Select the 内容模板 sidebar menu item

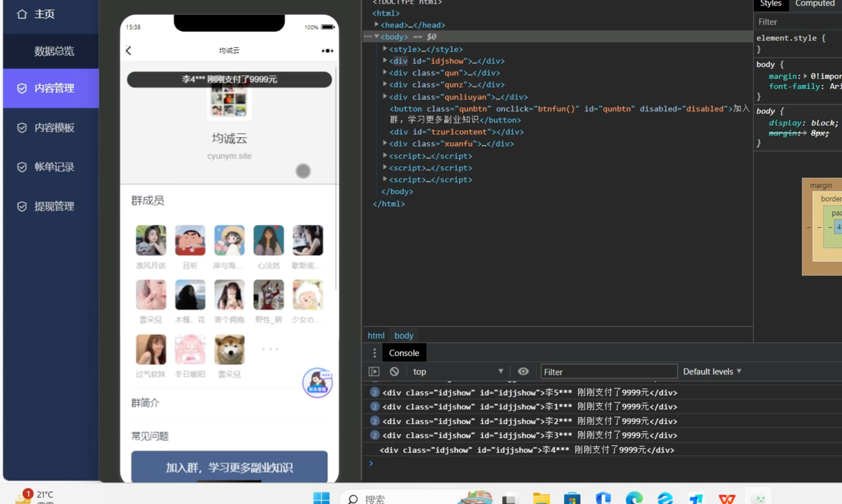click(54, 128)
